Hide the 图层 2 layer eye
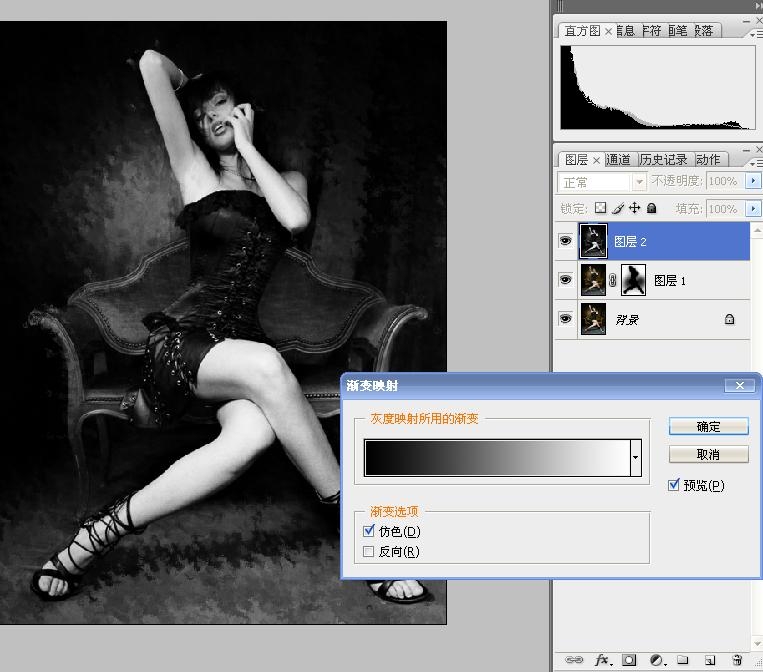The height and width of the screenshot is (672, 763). click(x=565, y=240)
